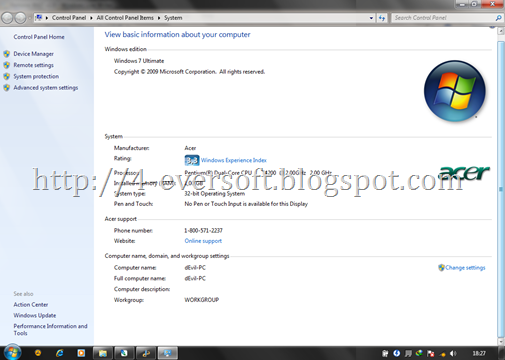Viewport: 505px width, 360px height.
Task: Click the vertical scrollbar thumb
Action: click(501, 189)
